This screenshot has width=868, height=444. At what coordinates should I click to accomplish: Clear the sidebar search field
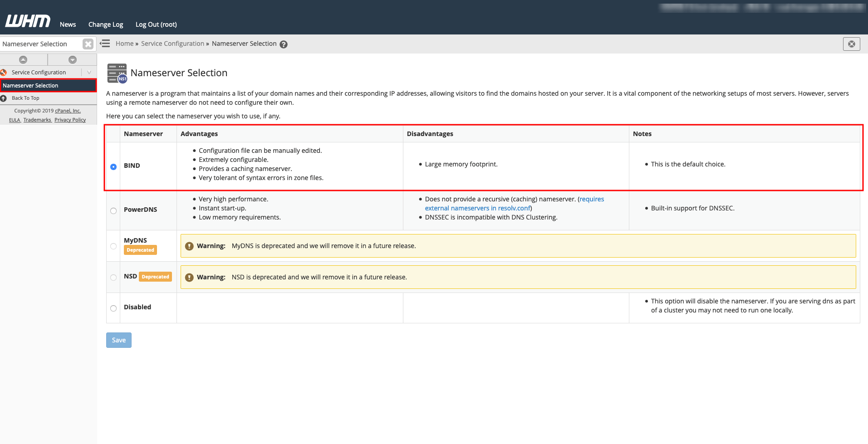(88, 44)
